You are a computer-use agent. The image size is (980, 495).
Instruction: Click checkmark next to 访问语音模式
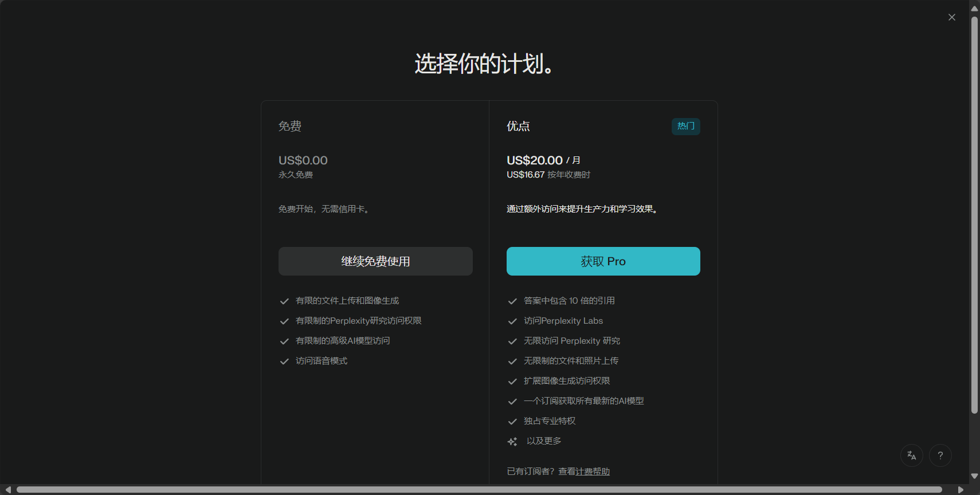pyautogui.click(x=284, y=361)
